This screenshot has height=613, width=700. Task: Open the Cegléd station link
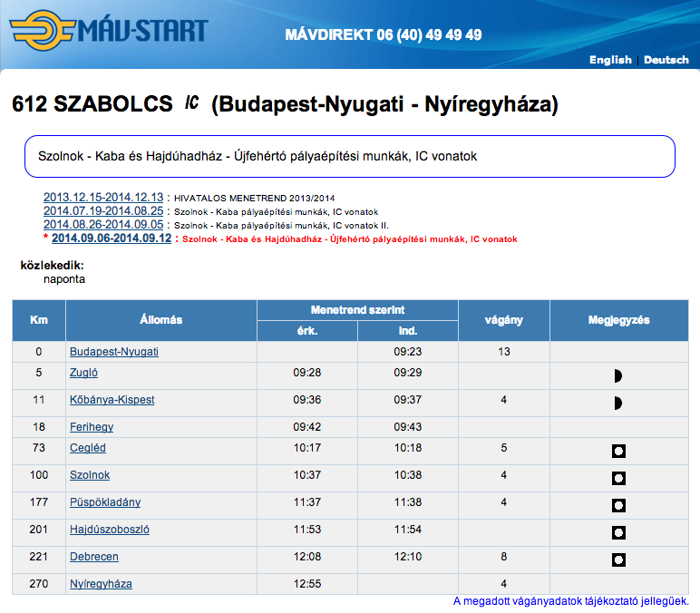tap(87, 448)
